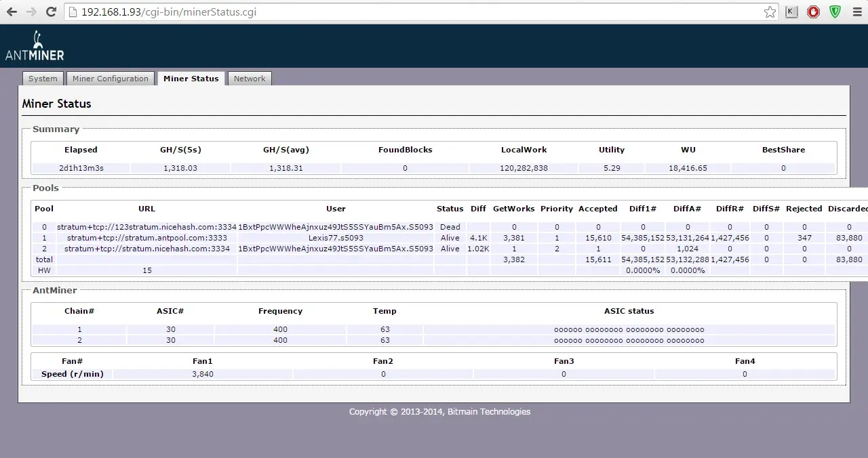This screenshot has width=868, height=458.
Task: Click the stratum.nicehash.com:3334 pool URL
Action: click(146, 249)
